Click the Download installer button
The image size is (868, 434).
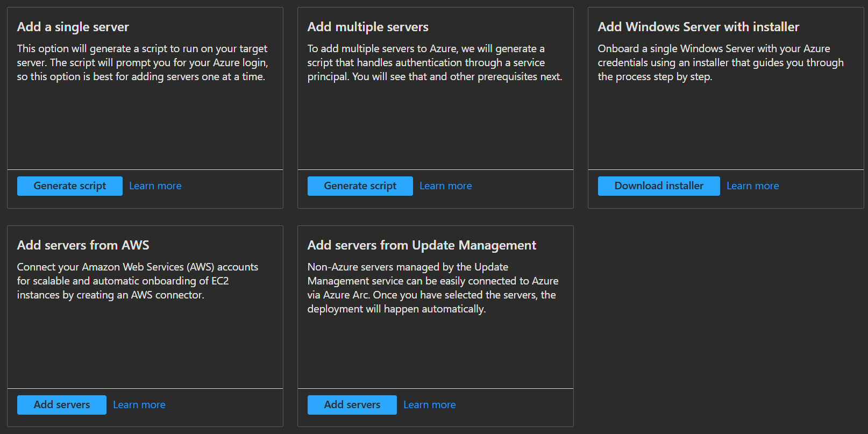(x=659, y=186)
